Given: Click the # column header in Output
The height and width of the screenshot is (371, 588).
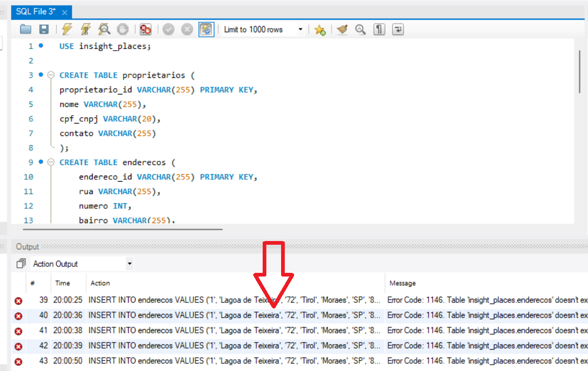Looking at the screenshot, I should 32,283.
